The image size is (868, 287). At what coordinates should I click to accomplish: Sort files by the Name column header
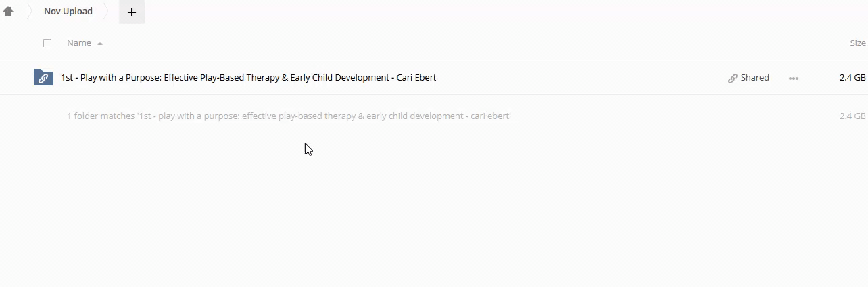pyautogui.click(x=79, y=43)
